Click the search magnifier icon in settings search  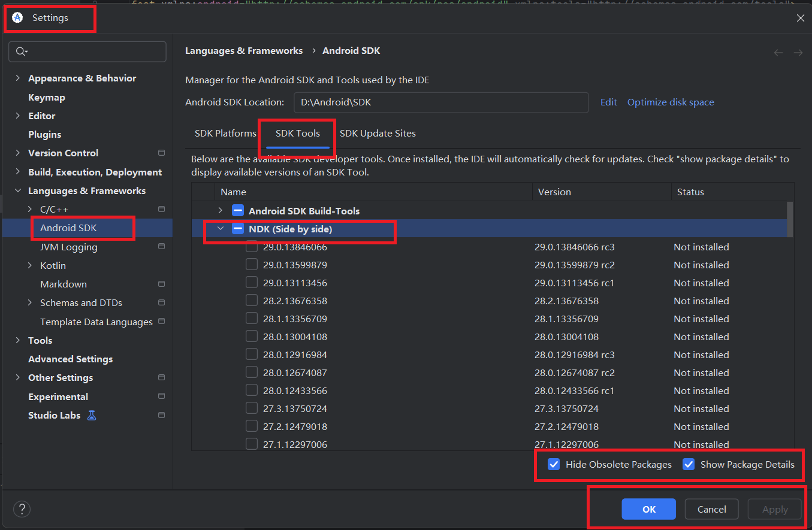pyautogui.click(x=22, y=52)
